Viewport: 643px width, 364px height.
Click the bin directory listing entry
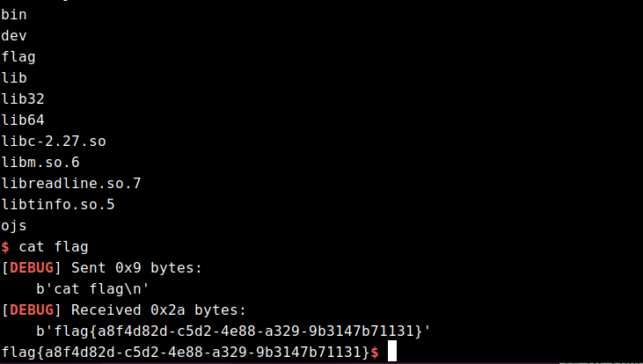[x=14, y=14]
